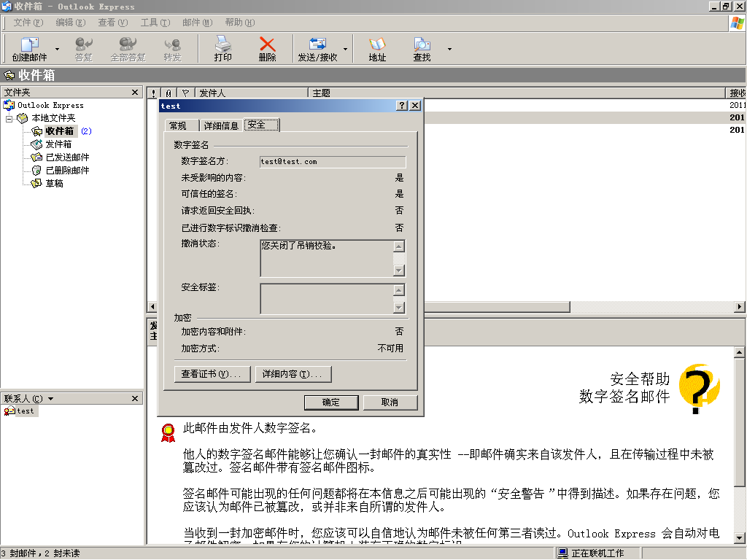The image size is (747, 560).
Task: Click inside the empty 安全标签 box
Action: click(x=326, y=299)
